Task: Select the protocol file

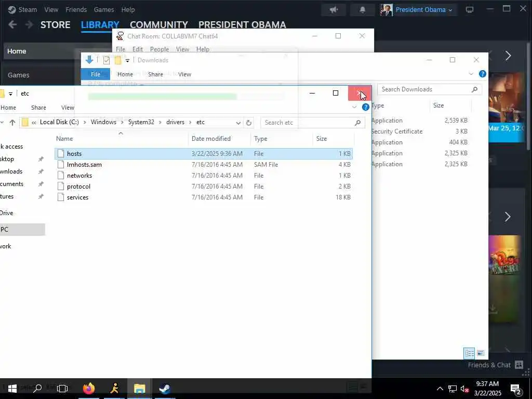Action: point(204,187)
